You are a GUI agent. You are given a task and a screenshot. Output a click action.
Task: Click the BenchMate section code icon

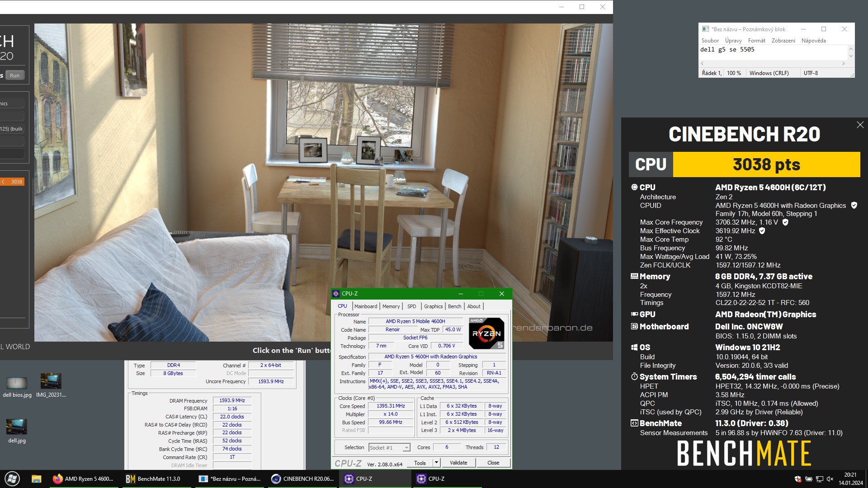pos(634,423)
